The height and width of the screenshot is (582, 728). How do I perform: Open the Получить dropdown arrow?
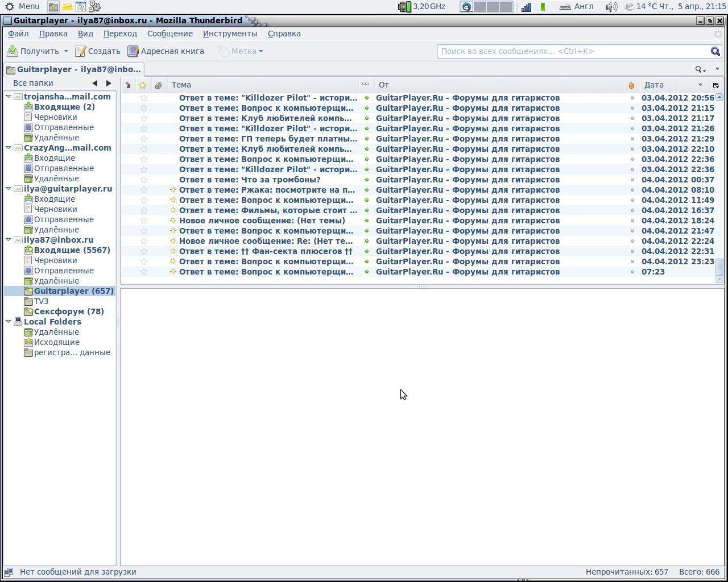[66, 51]
